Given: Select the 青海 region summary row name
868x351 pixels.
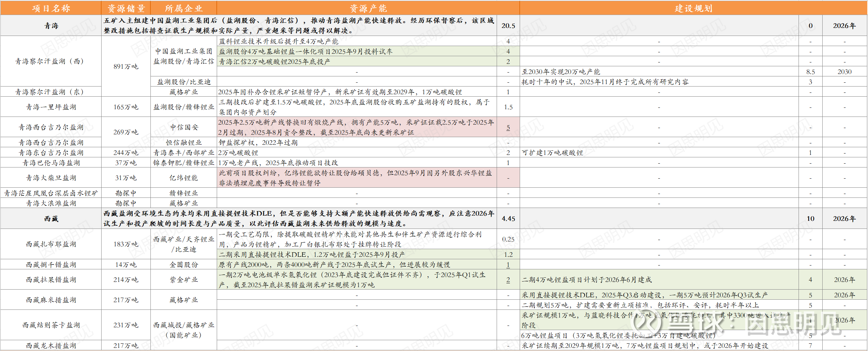Looking at the screenshot, I should 51,25.
